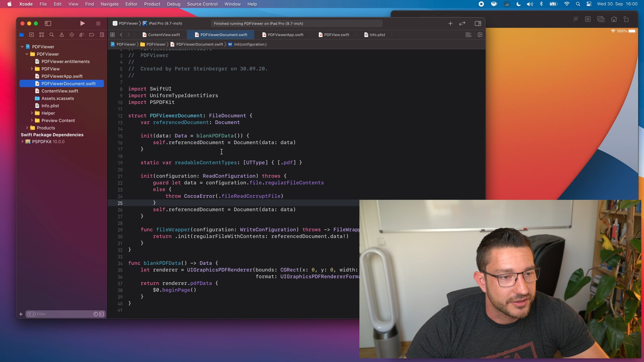Image resolution: width=644 pixels, height=362 pixels.
Task: Open the Product menu
Action: 152,4
